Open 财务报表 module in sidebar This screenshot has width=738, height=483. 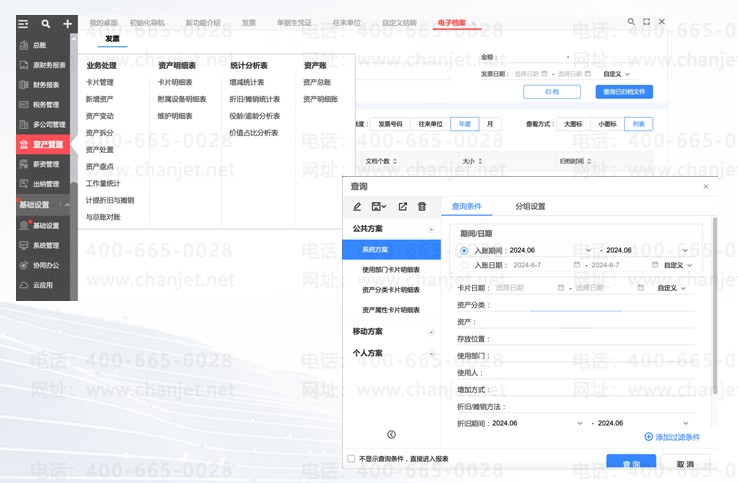(x=43, y=85)
